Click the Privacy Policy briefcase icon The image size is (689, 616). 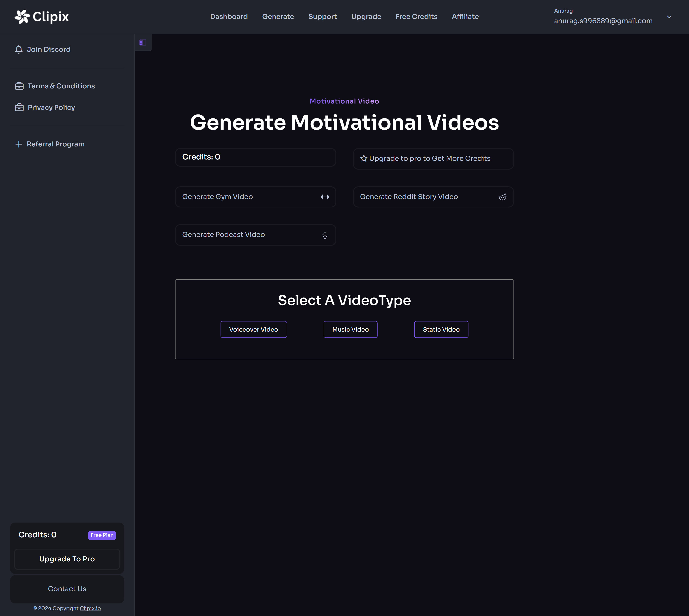coord(19,107)
